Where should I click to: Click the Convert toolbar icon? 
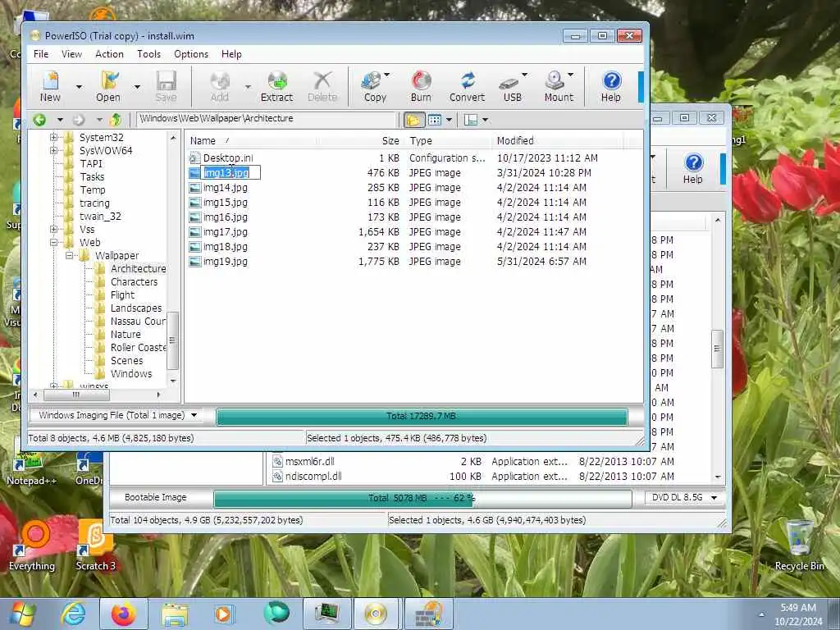click(x=467, y=86)
